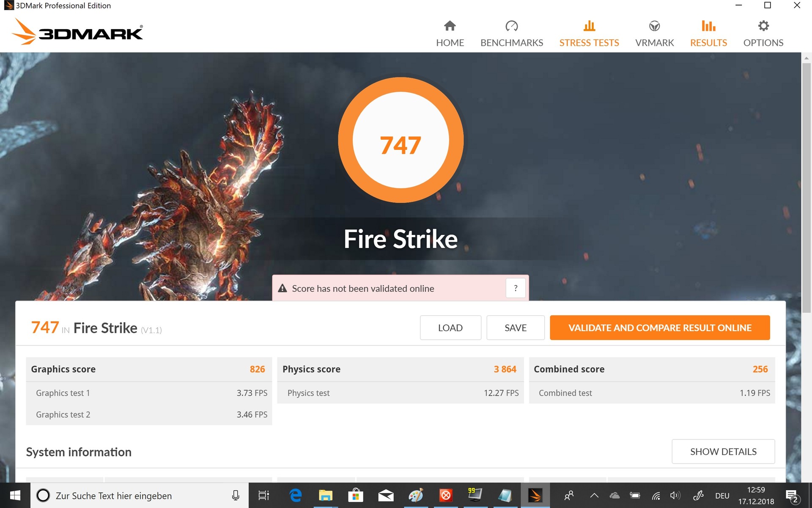Select the Physics score value 3 864
The width and height of the screenshot is (812, 508).
point(505,369)
